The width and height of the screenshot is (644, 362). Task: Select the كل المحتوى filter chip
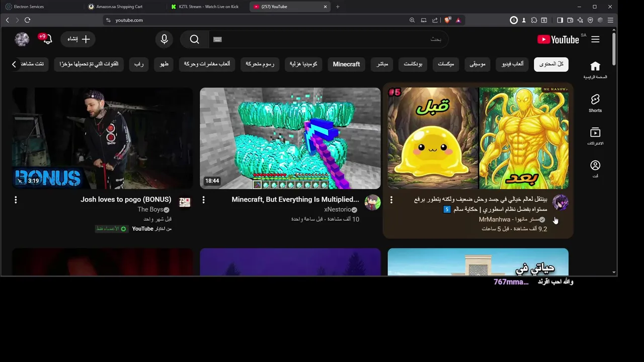[x=551, y=64]
